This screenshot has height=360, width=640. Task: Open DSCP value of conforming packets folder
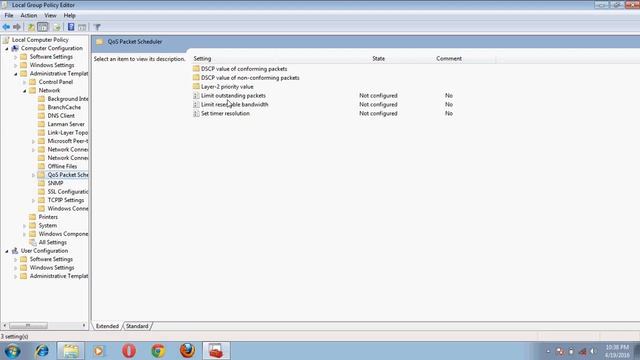[x=244, y=69]
